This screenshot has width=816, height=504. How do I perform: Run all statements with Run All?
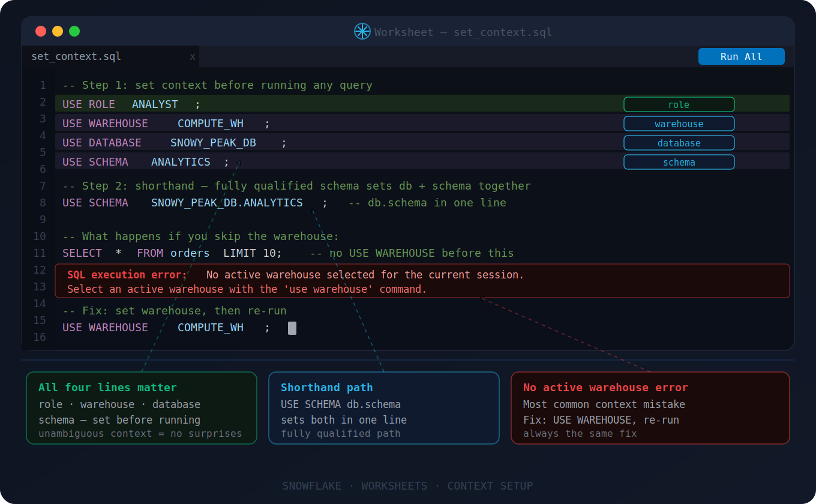pyautogui.click(x=741, y=56)
